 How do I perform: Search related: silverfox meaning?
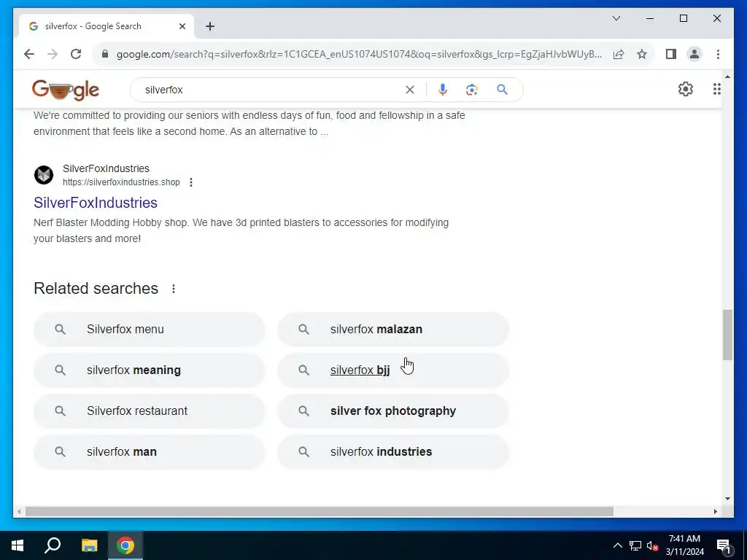tap(149, 370)
